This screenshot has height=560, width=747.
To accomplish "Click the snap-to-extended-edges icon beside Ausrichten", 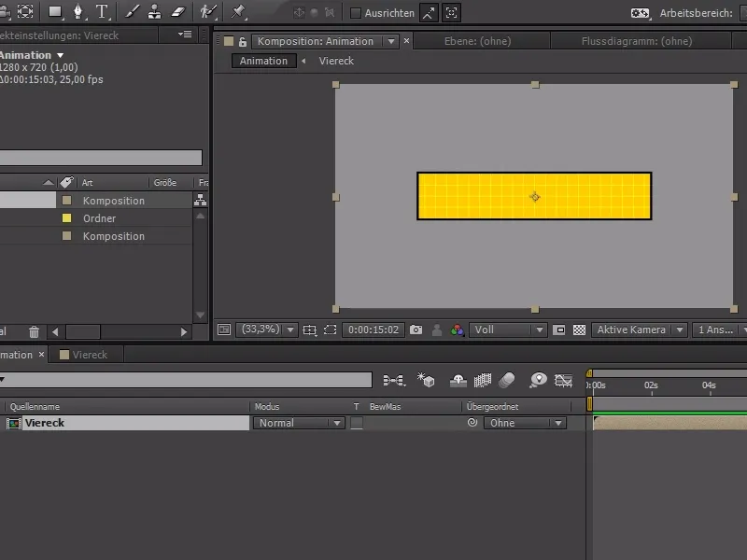I will coord(429,13).
